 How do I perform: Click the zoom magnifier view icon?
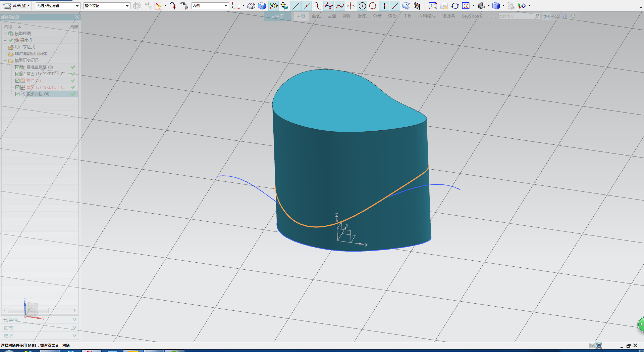point(433,6)
